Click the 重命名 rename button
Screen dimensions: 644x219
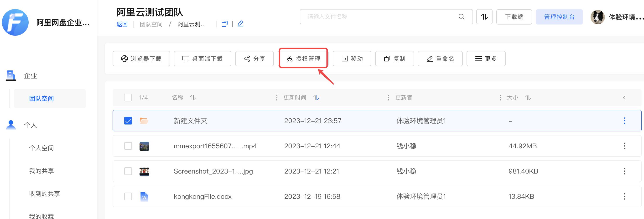[x=440, y=59]
